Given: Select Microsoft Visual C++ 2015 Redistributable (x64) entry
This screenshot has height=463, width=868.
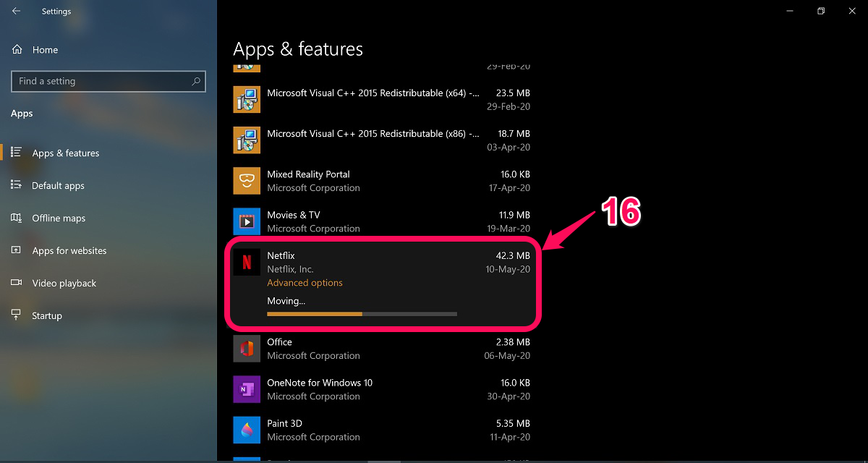Looking at the screenshot, I should tap(382, 100).
